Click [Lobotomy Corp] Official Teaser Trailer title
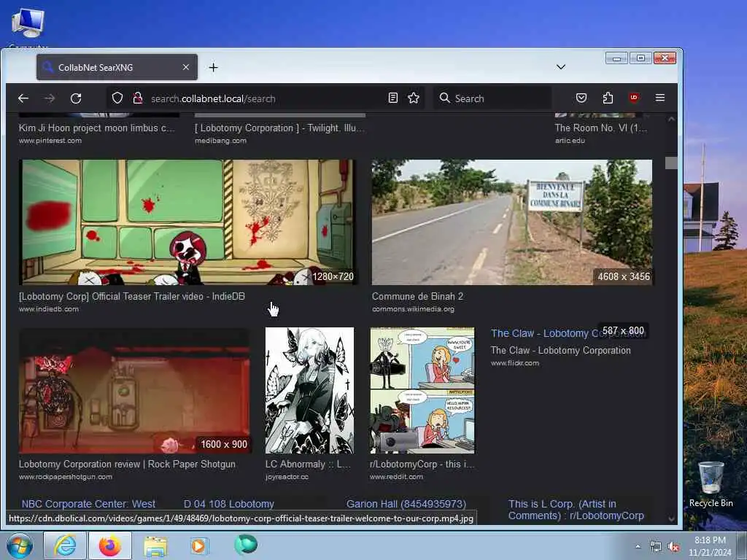Image resolution: width=747 pixels, height=560 pixels. pyautogui.click(x=132, y=296)
